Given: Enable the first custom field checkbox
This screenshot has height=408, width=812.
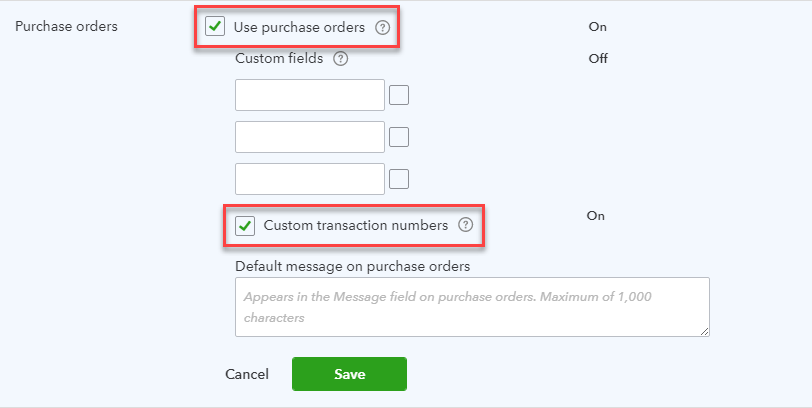Looking at the screenshot, I should click(x=399, y=95).
